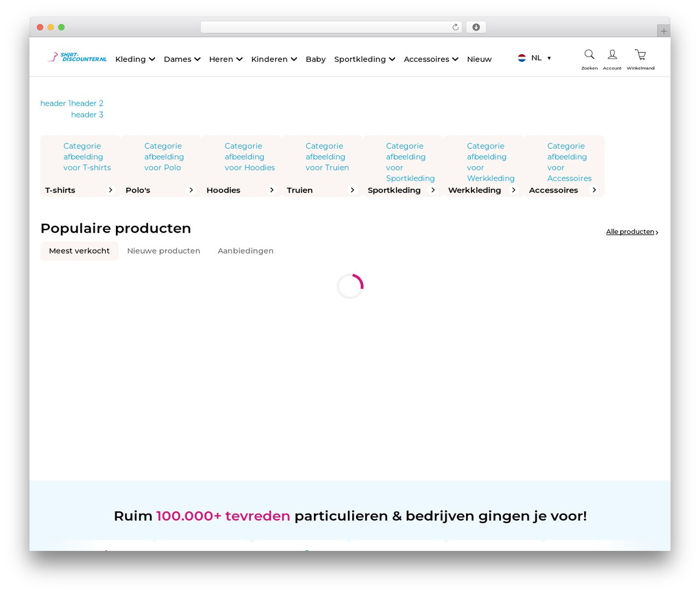Select the Meest verkocht tab

[79, 251]
